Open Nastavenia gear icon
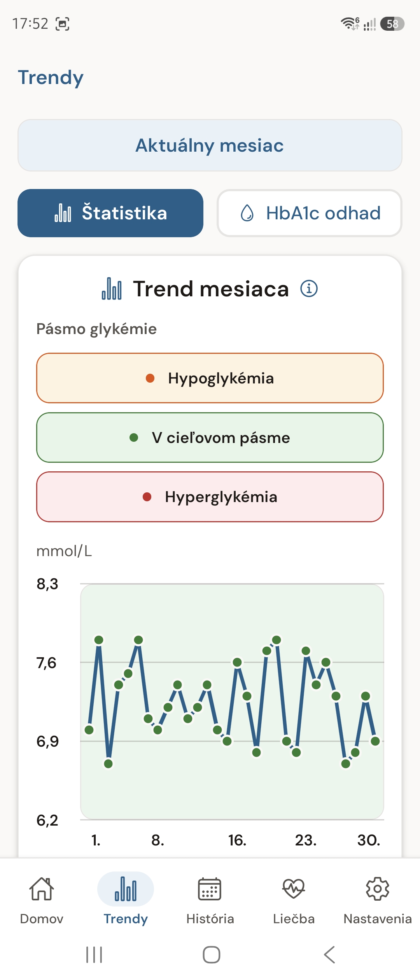This screenshot has width=420, height=980. [x=378, y=889]
